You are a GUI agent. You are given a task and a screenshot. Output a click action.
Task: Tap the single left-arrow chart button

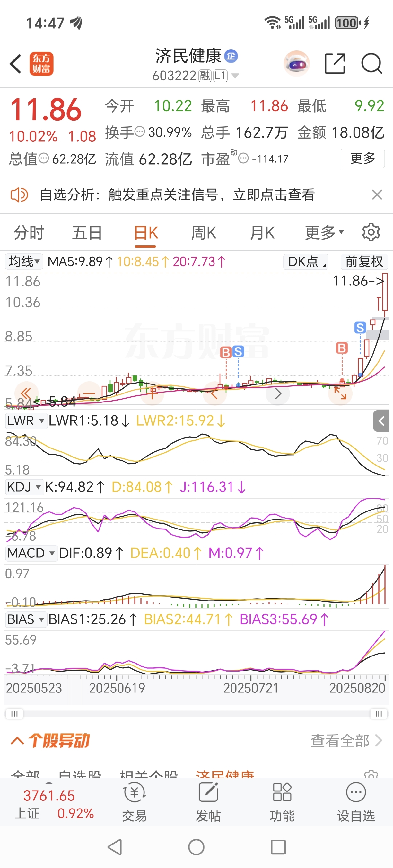[x=215, y=393]
